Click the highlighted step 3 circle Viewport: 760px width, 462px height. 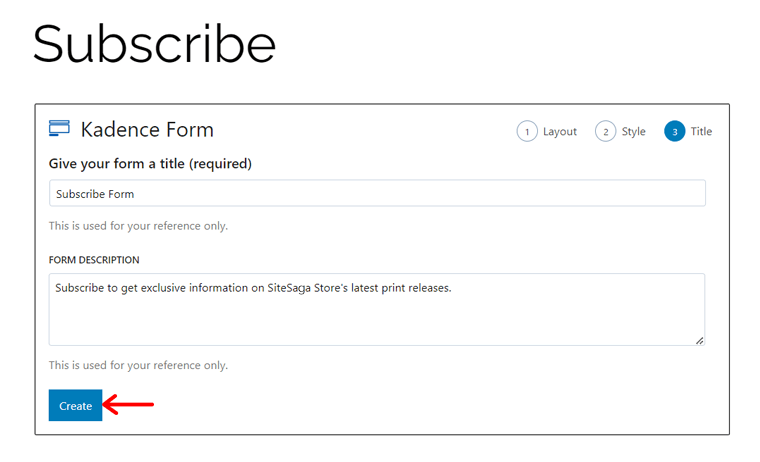[674, 131]
